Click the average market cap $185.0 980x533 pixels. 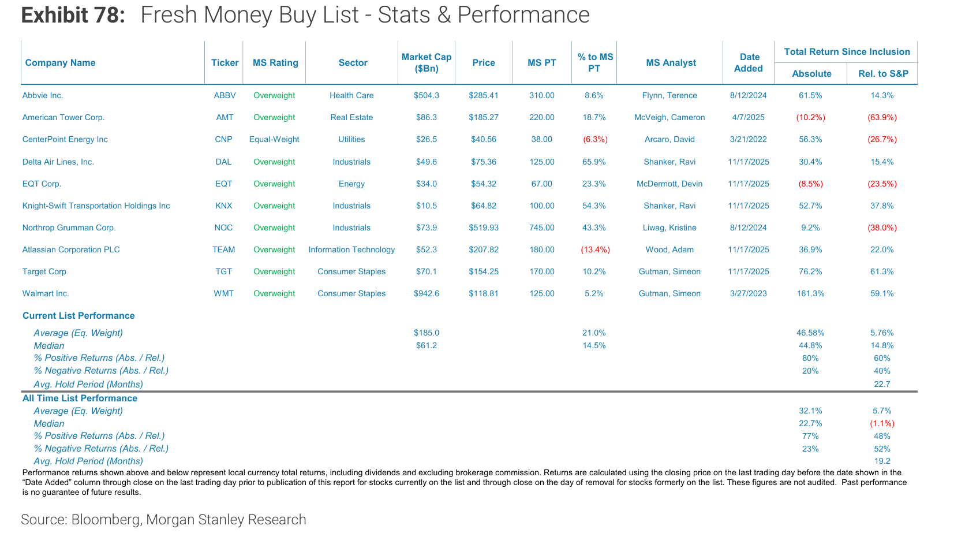pyautogui.click(x=427, y=333)
